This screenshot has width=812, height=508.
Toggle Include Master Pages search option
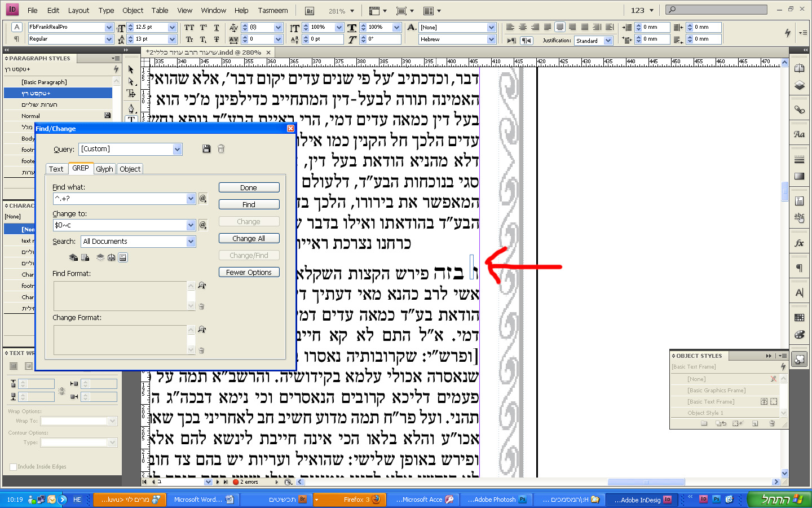tap(112, 257)
